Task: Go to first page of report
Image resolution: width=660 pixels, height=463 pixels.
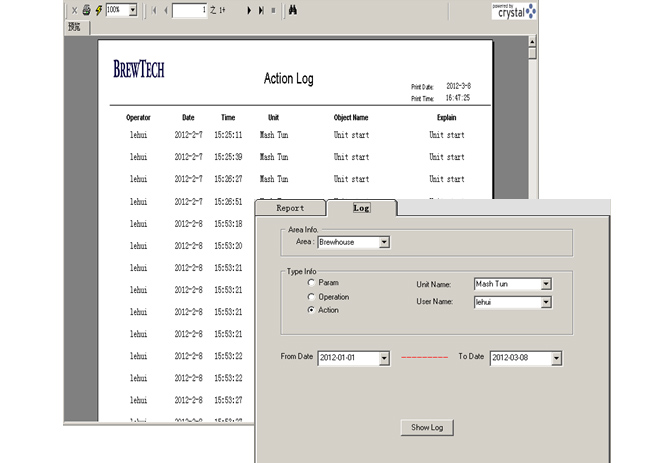Action: click(x=154, y=11)
